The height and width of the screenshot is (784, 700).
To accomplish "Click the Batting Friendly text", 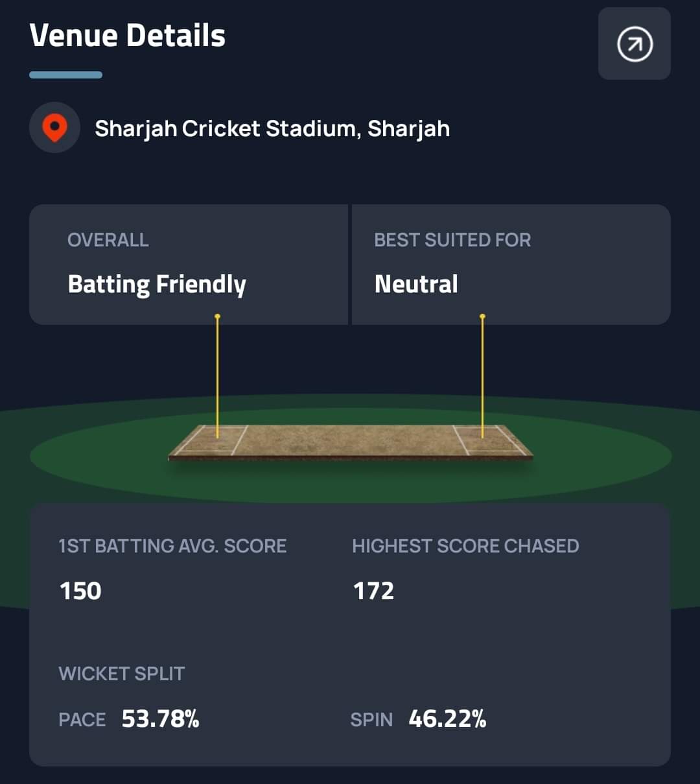I will pos(157,284).
